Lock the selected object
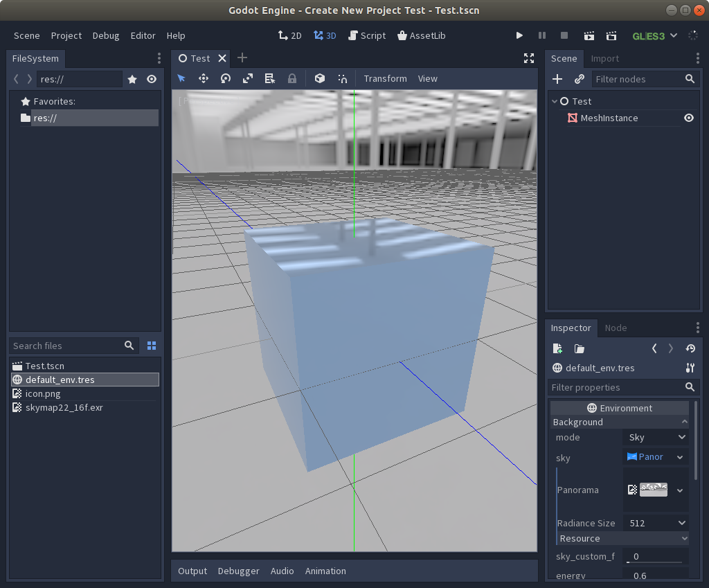The height and width of the screenshot is (588, 709). (292, 79)
